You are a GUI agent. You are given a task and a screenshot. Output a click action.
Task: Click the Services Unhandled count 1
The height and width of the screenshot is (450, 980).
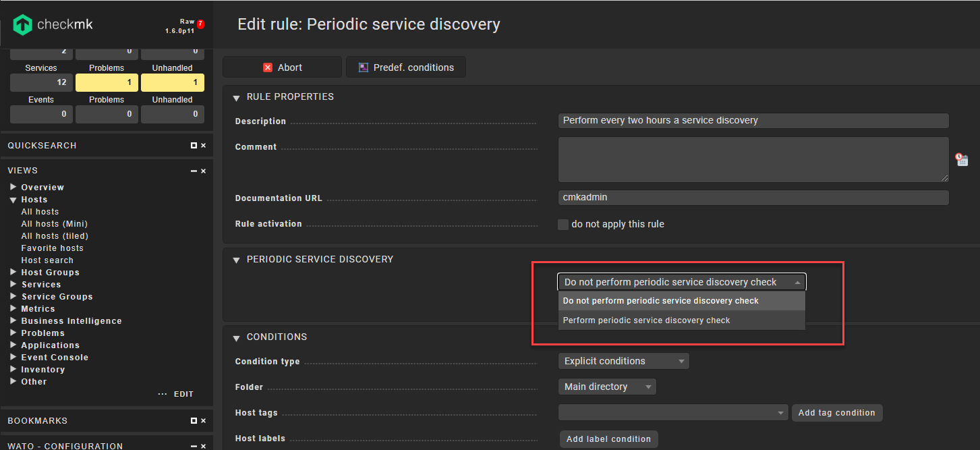tap(173, 82)
